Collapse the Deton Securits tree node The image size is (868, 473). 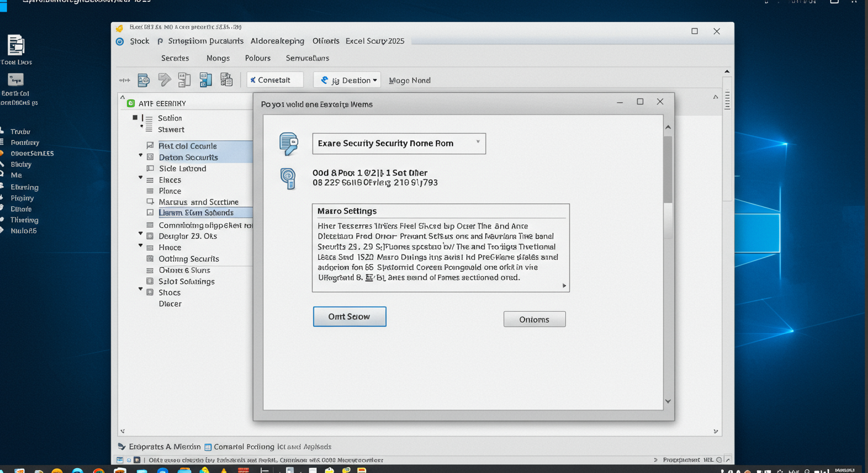[x=141, y=156]
